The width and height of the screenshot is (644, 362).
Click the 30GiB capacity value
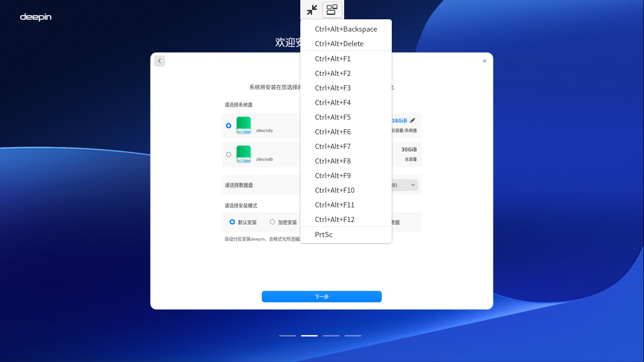point(409,149)
